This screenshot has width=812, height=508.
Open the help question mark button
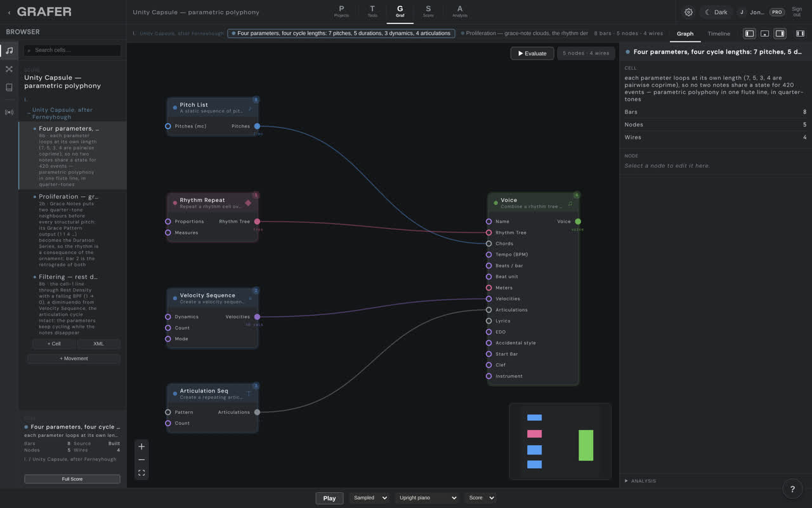pos(792,489)
